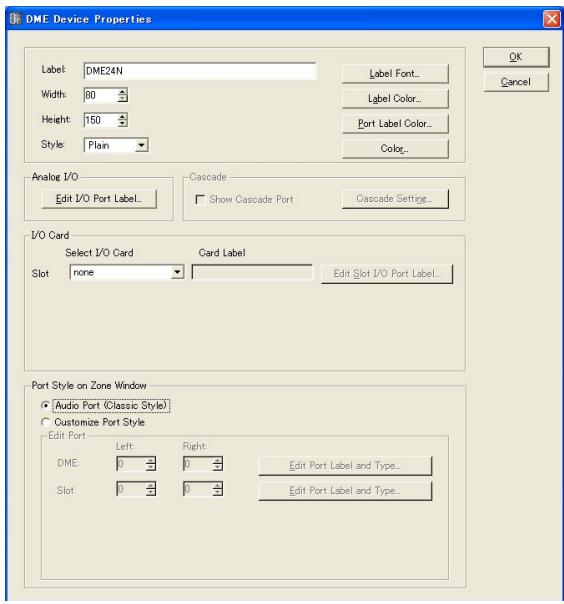The height and width of the screenshot is (604, 564).
Task: Open the Style dropdown showing Plain
Action: [116, 145]
